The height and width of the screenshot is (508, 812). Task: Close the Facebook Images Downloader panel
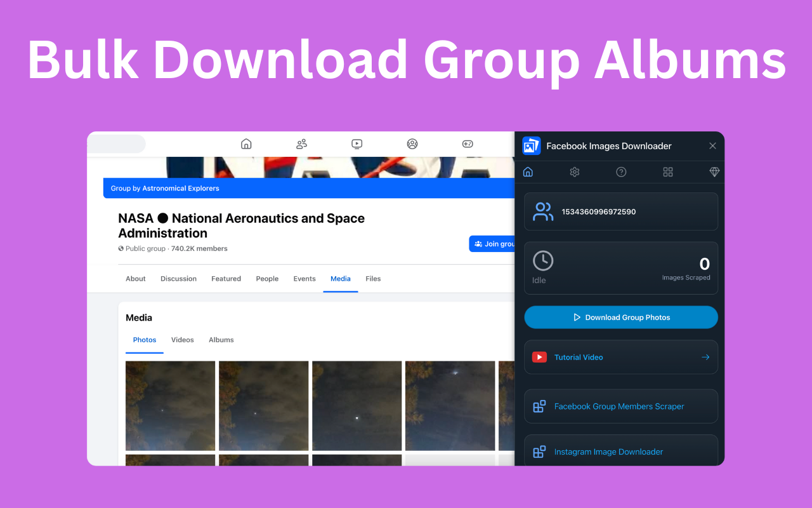(712, 146)
